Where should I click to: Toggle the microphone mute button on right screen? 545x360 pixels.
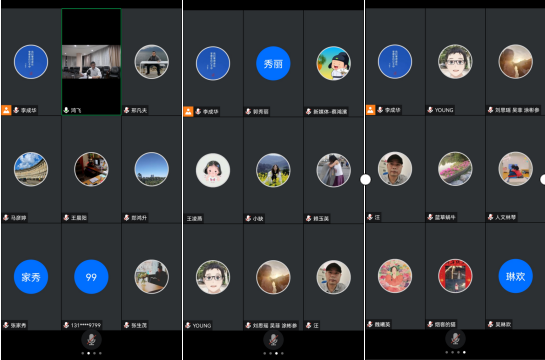pyautogui.click(x=455, y=338)
